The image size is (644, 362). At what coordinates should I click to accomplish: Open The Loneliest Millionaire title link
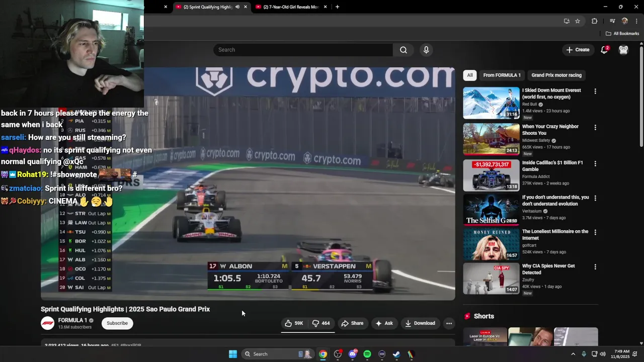[555, 235]
